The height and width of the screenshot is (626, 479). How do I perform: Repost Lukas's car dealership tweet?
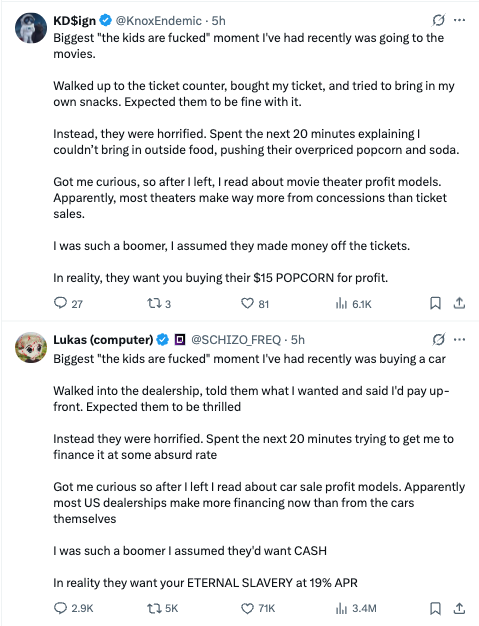pyautogui.click(x=162, y=608)
